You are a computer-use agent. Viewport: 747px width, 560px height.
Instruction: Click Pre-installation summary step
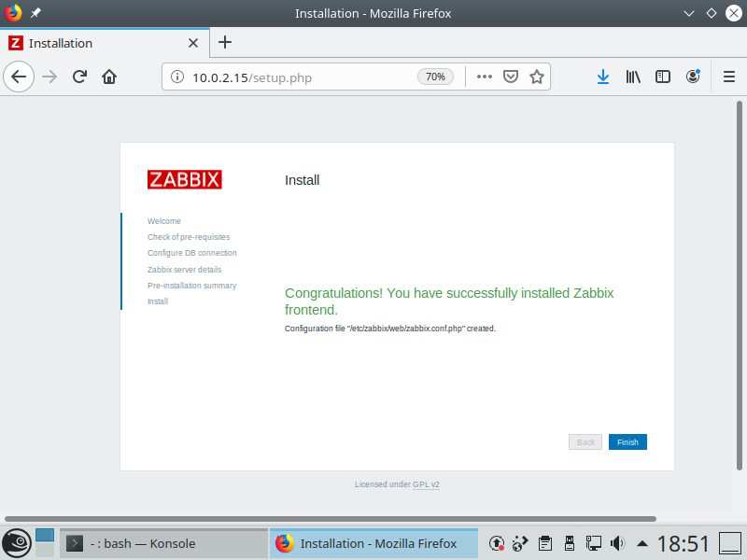(x=192, y=286)
